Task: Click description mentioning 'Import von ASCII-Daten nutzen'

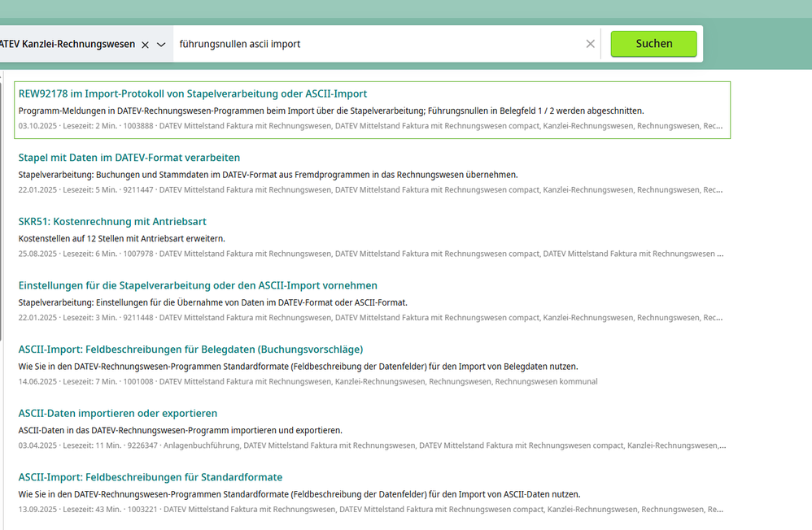Action: (299, 494)
